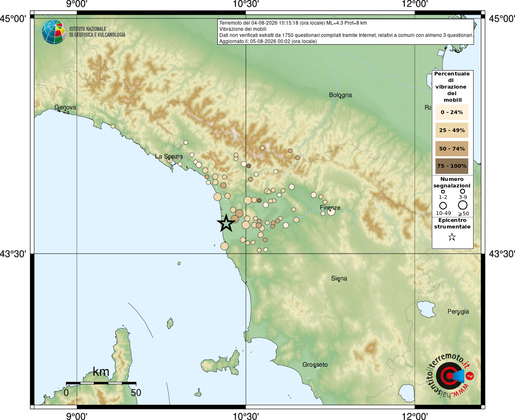Click the La Spezia city label

[169, 156]
